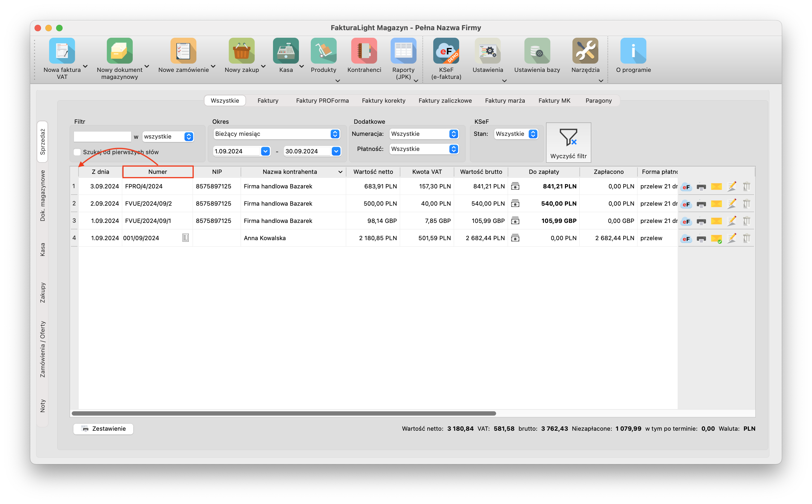Open KSeF (e-faktura) toolbar icon
The height and width of the screenshot is (504, 812).
click(446, 51)
